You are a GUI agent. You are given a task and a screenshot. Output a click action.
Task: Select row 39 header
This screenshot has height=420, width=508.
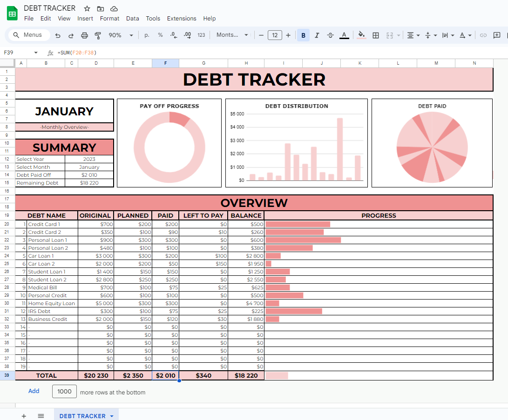click(7, 375)
